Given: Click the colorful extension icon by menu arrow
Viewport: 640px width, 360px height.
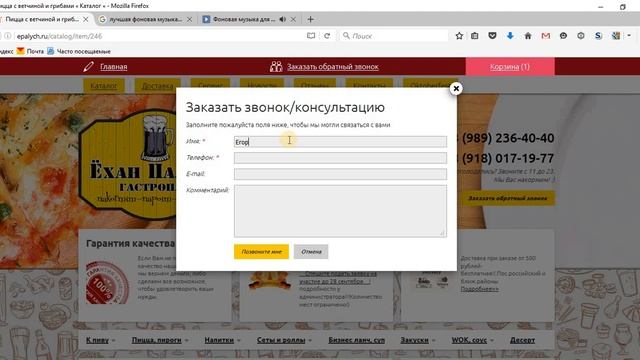Looking at the screenshot, I should (x=616, y=36).
